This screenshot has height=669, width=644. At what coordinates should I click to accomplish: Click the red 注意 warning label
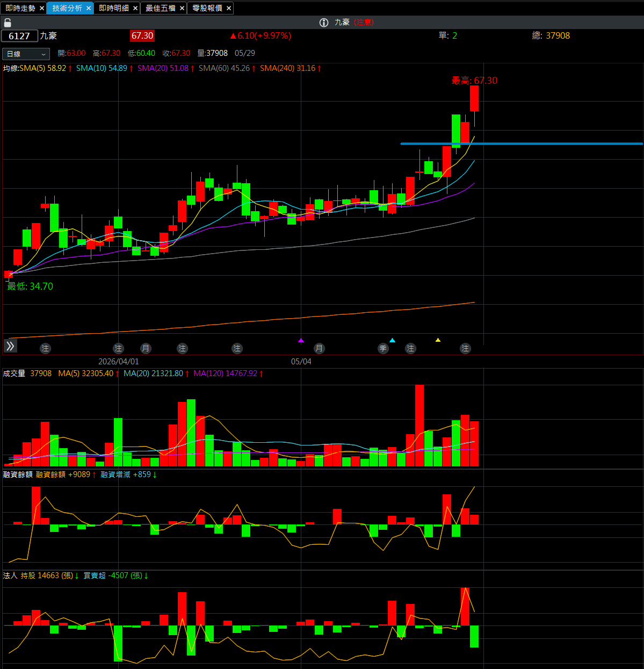coord(364,23)
